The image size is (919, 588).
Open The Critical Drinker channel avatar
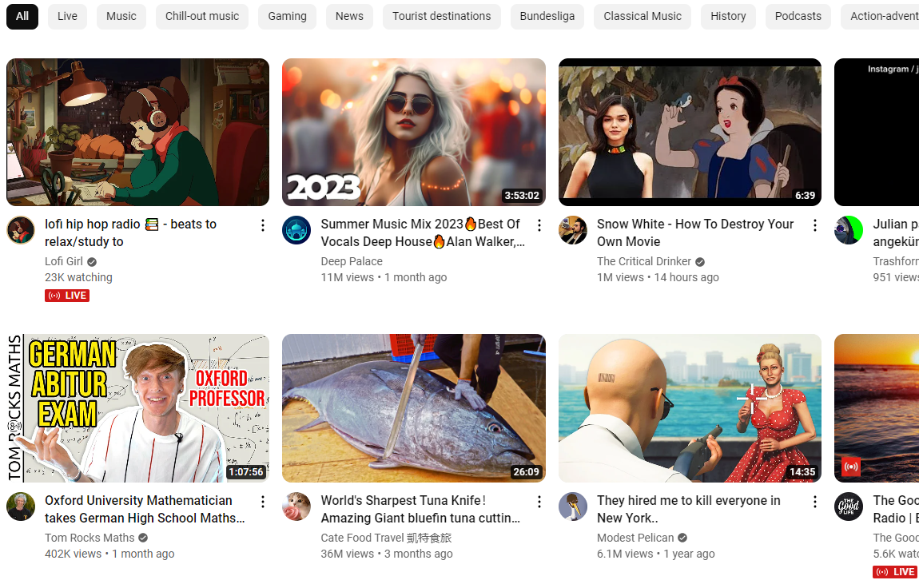pyautogui.click(x=573, y=230)
